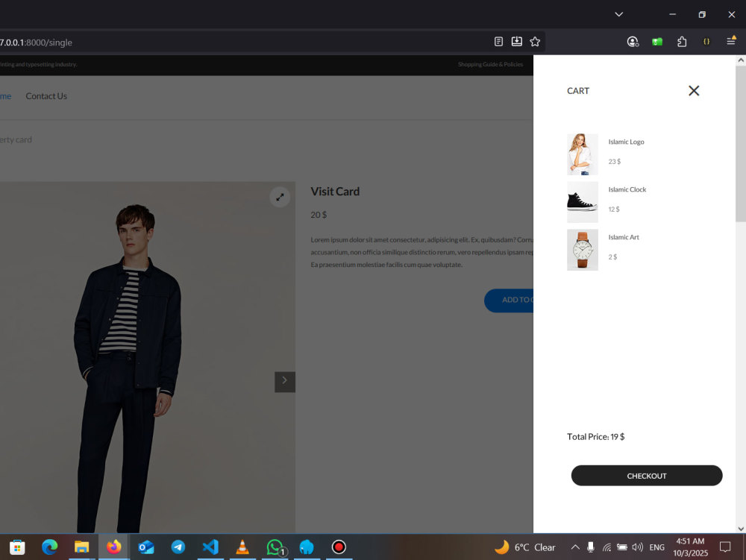Open Microsoft Store from taskbar
746x560 pixels.
pyautogui.click(x=17, y=547)
